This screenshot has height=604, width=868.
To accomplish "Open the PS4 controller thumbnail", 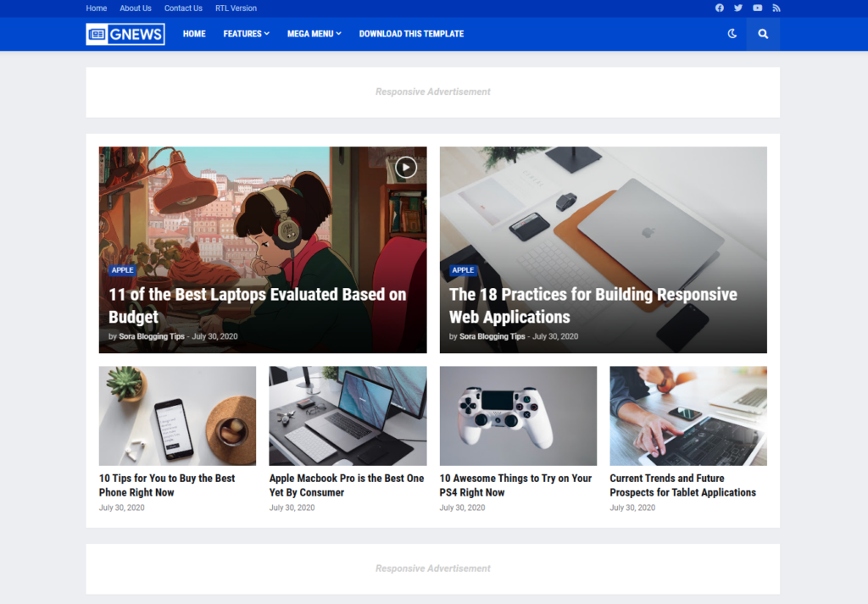I will 518,415.
